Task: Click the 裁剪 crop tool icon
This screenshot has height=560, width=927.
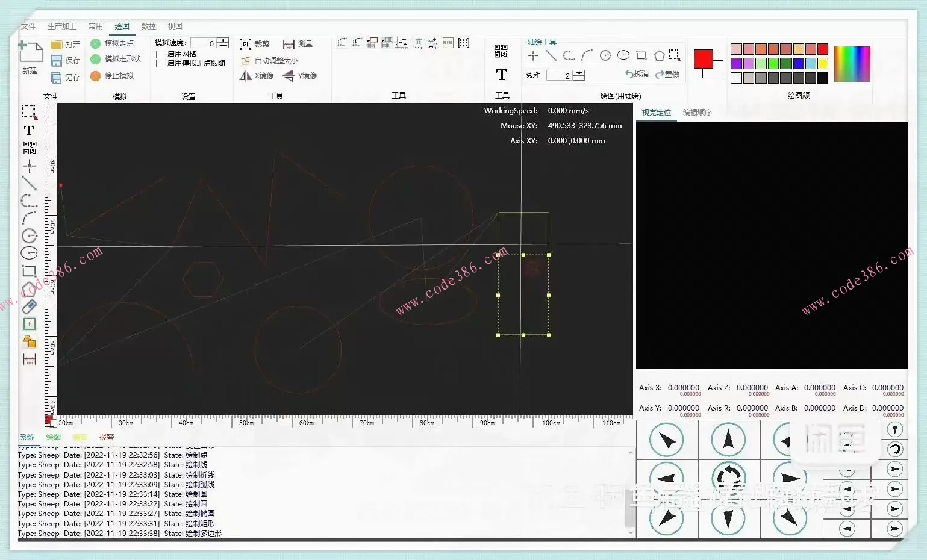Action: tap(245, 44)
